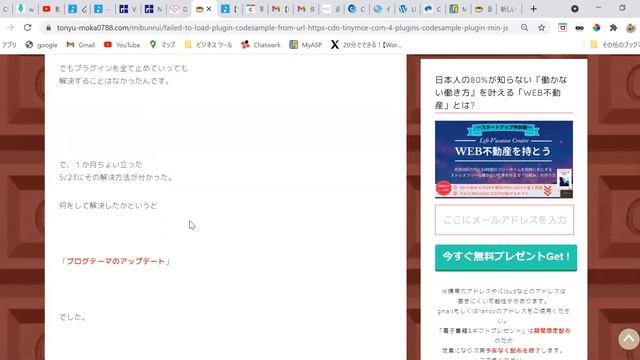640x360 pixels.
Task: Click the line 5/23にその解決方法が分かった。
Action: [x=116, y=177]
